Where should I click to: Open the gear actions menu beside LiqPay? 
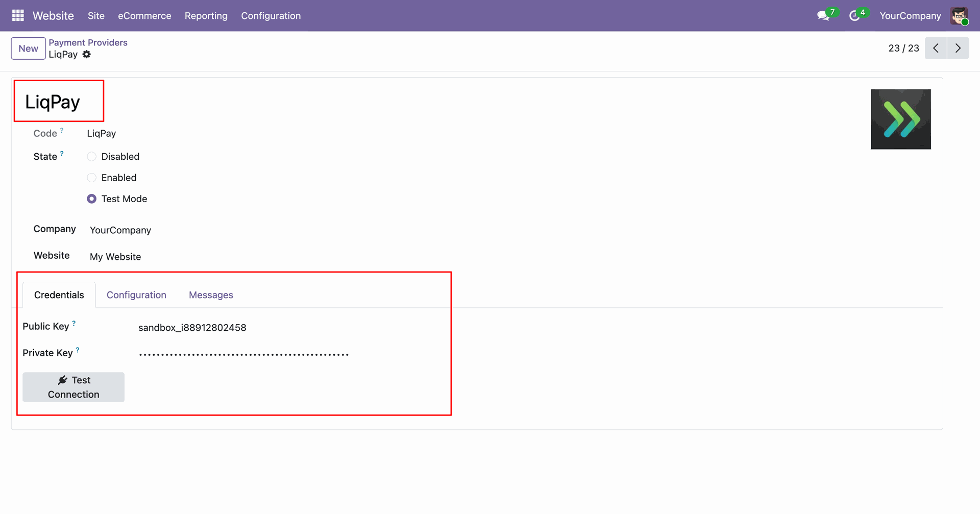(x=87, y=54)
